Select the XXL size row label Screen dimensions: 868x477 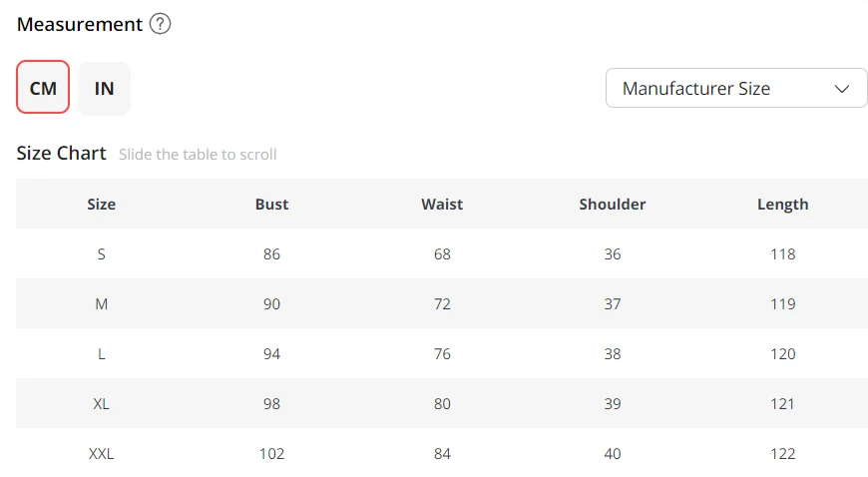click(x=102, y=453)
